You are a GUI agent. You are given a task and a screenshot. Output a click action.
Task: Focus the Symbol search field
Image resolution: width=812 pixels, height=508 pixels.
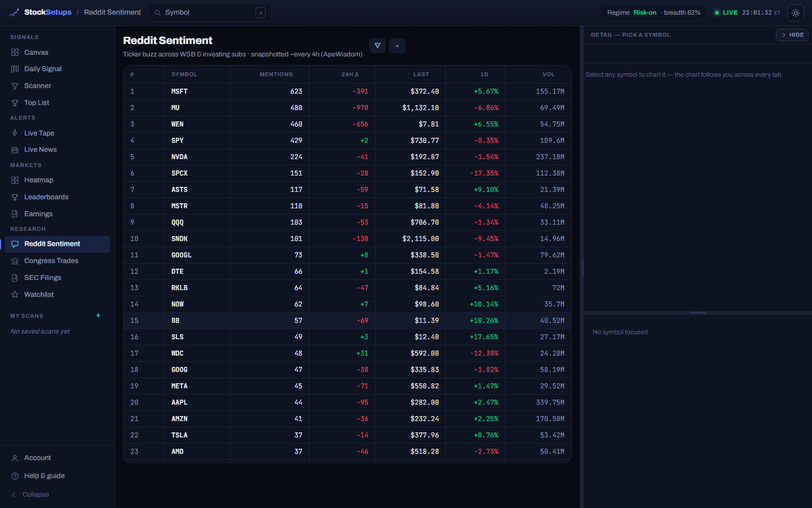click(210, 12)
